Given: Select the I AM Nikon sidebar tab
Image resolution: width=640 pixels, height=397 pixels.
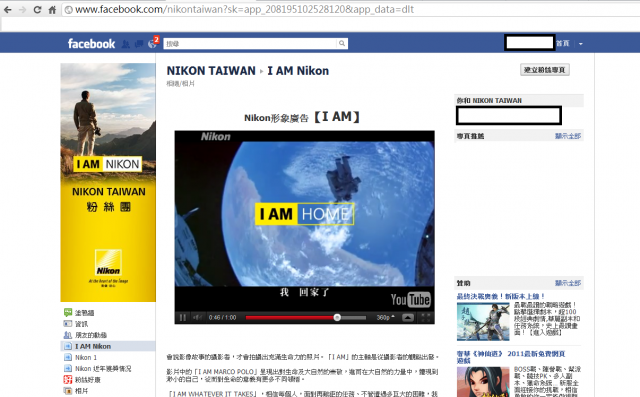Looking at the screenshot, I should 108,346.
